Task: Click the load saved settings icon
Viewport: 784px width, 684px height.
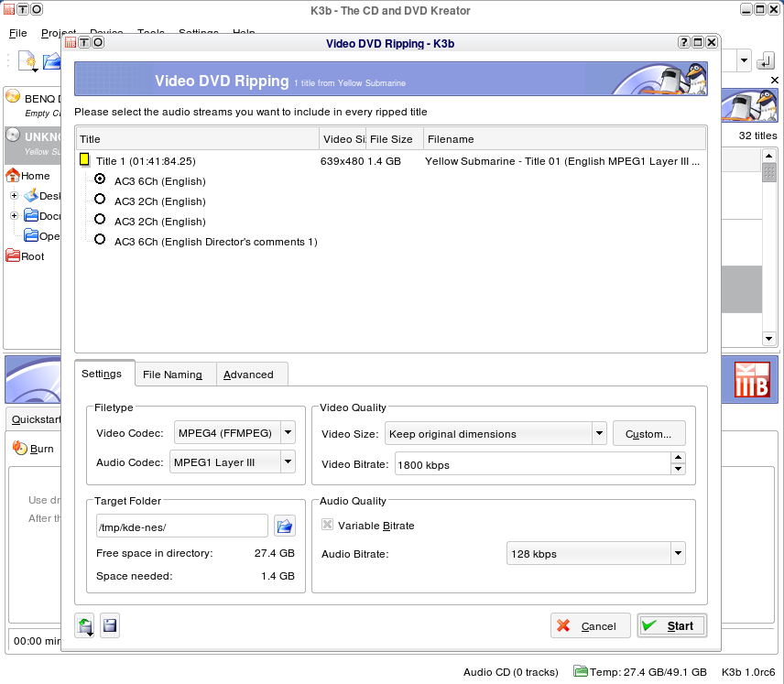Action: (85, 626)
